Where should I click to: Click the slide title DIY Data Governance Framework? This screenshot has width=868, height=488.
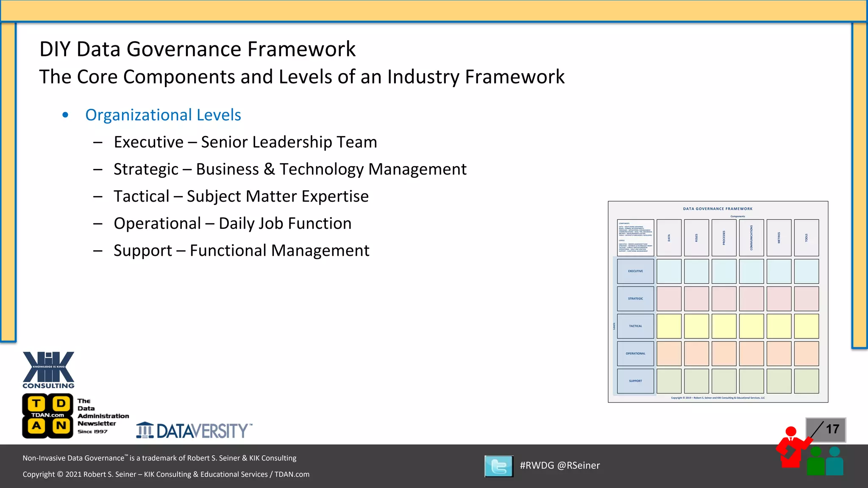(198, 49)
